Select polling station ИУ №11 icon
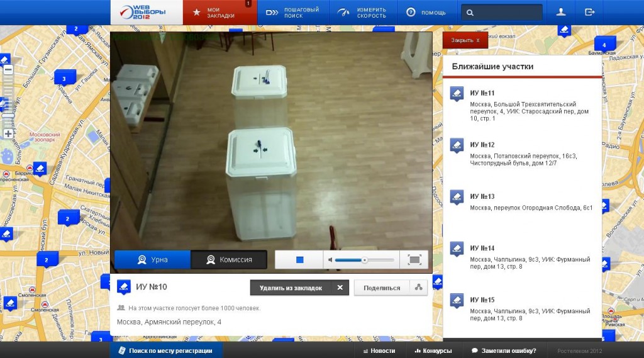644x358 pixels. [x=457, y=94]
